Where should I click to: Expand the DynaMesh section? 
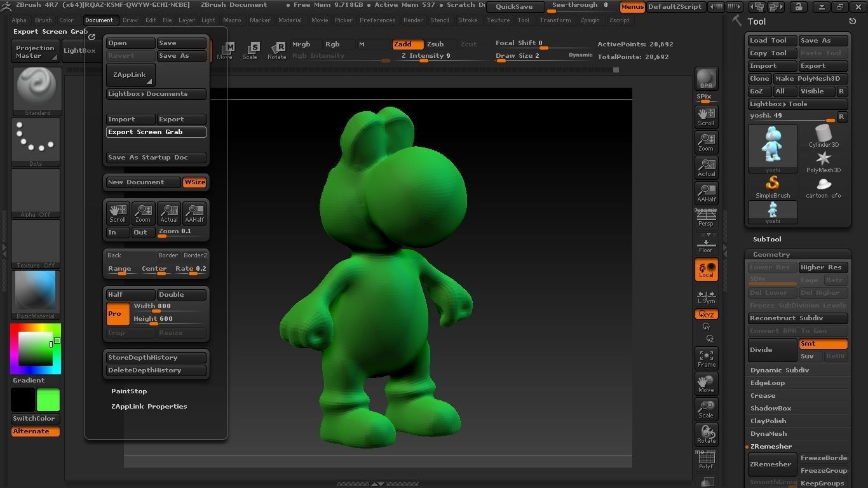[x=768, y=434]
